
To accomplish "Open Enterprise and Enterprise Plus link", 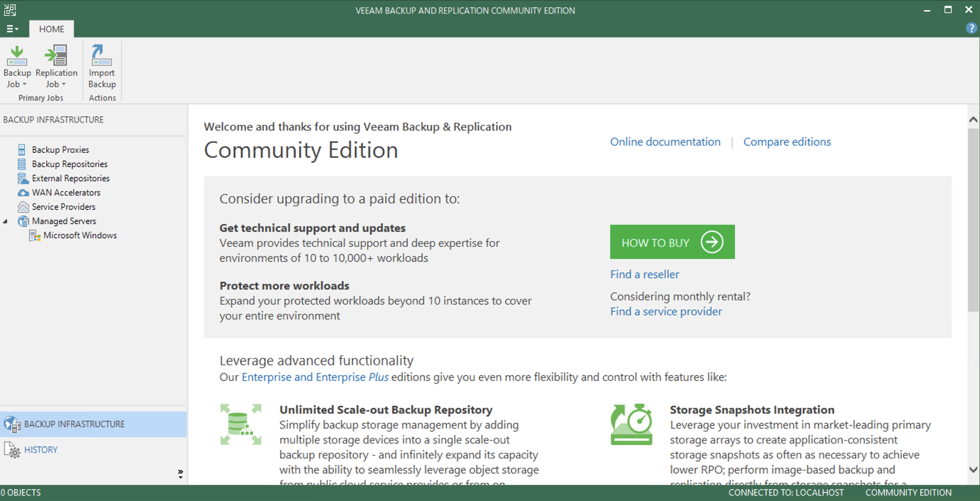I will pyautogui.click(x=315, y=377).
